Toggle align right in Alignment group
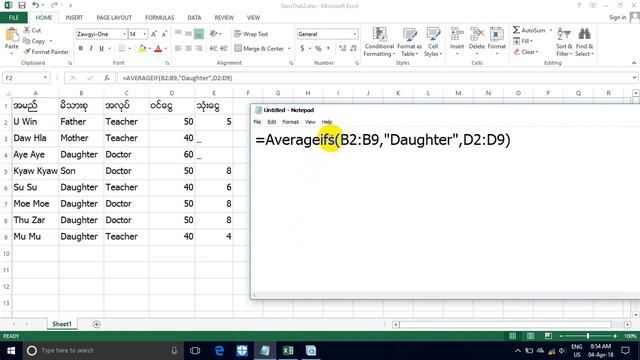This screenshot has height=360, width=640. [x=199, y=48]
